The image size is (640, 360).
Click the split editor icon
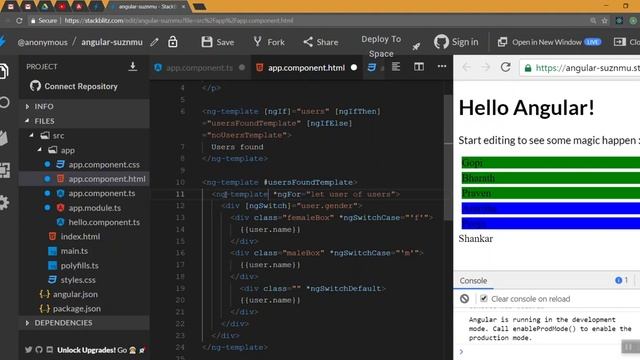click(x=419, y=67)
